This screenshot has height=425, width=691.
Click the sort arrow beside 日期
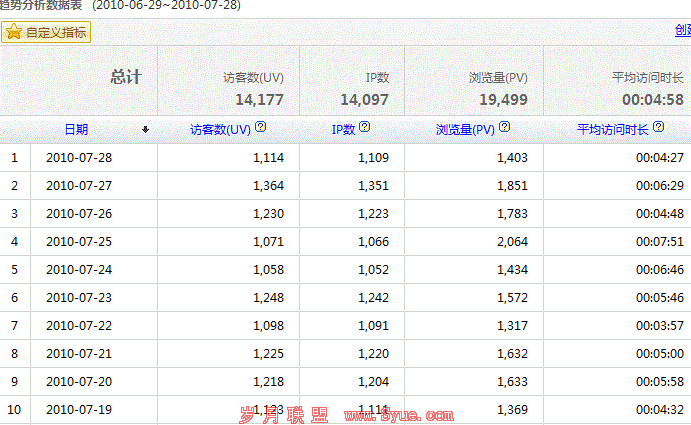coord(146,129)
